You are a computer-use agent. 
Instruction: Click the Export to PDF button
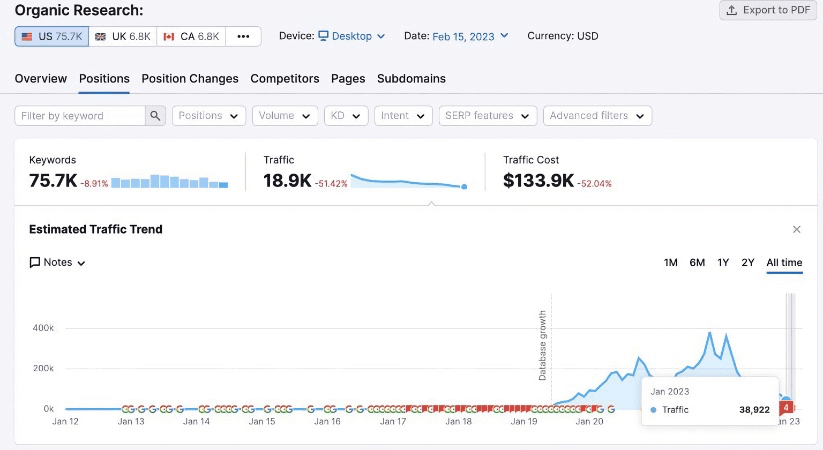tap(767, 10)
